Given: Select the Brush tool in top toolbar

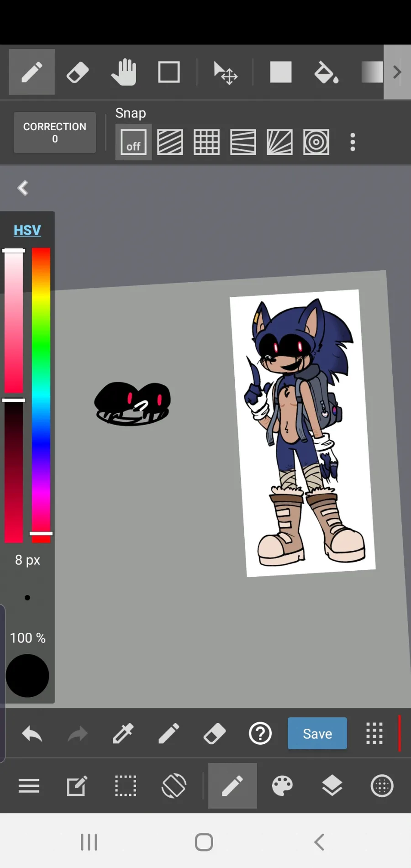Looking at the screenshot, I should click(x=32, y=72).
